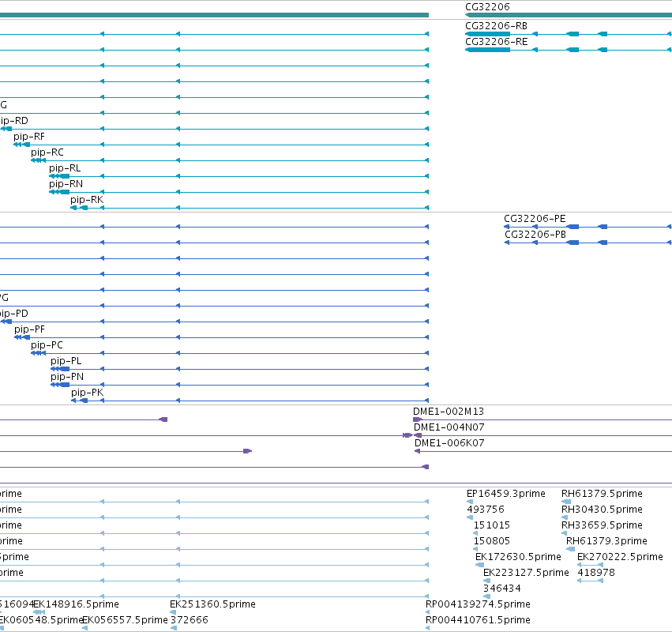Click the EK223127.5prime EST label
Screen dimensions: 672x632
[x=526, y=573]
